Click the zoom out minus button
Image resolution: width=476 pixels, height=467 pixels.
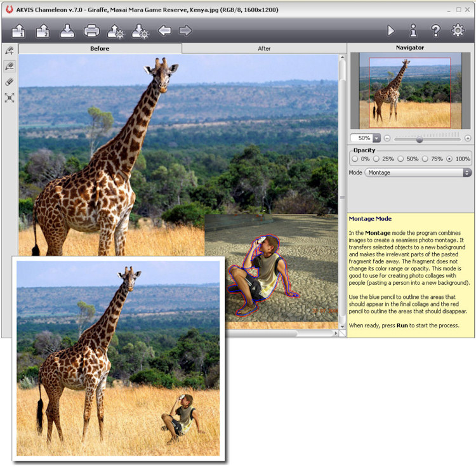[387, 138]
